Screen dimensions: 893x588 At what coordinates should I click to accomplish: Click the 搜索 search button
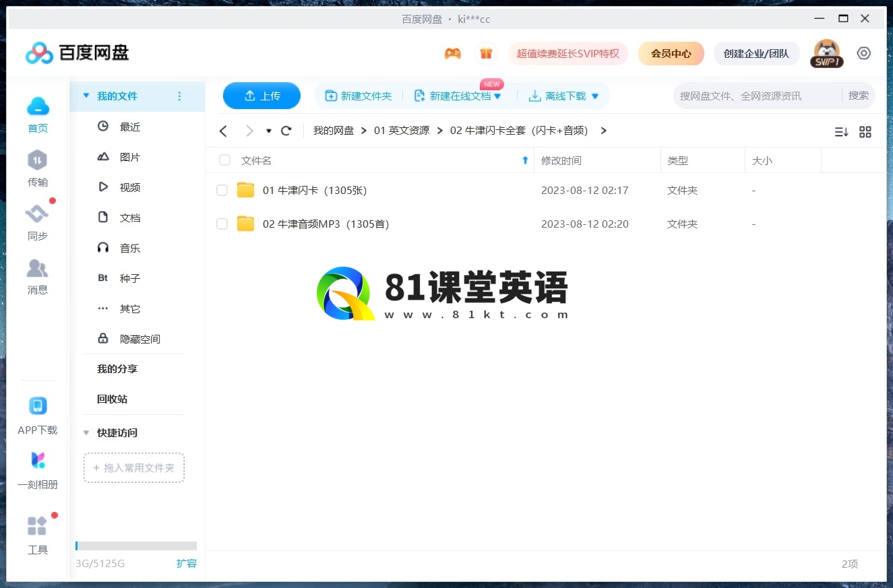click(x=859, y=96)
